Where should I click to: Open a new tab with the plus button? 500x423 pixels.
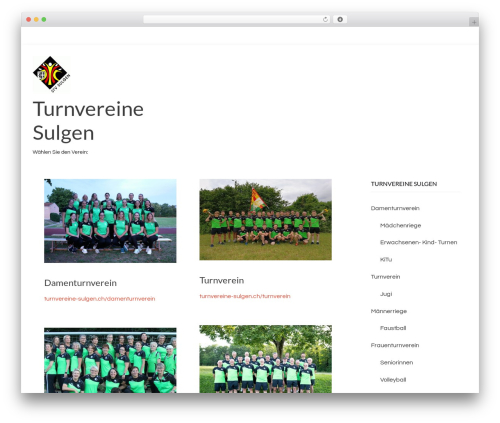pyautogui.click(x=474, y=22)
